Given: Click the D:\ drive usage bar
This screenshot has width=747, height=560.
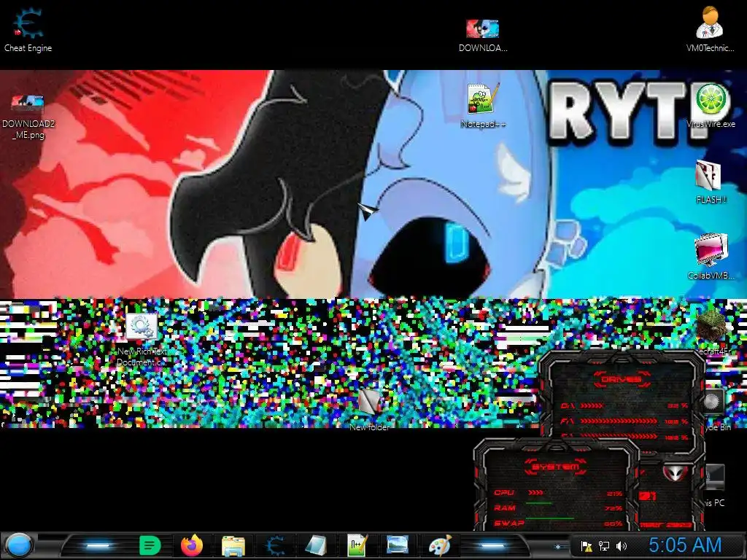Looking at the screenshot, I should click(x=592, y=405).
